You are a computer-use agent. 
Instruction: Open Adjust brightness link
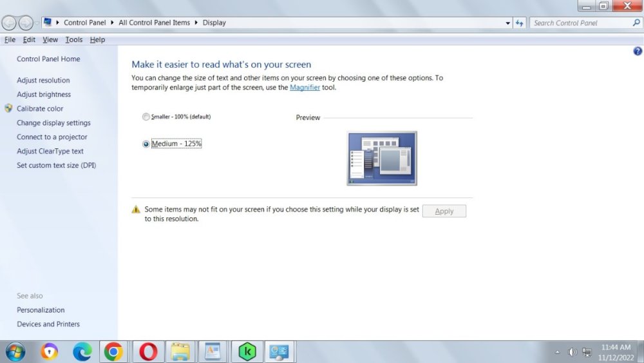click(44, 94)
